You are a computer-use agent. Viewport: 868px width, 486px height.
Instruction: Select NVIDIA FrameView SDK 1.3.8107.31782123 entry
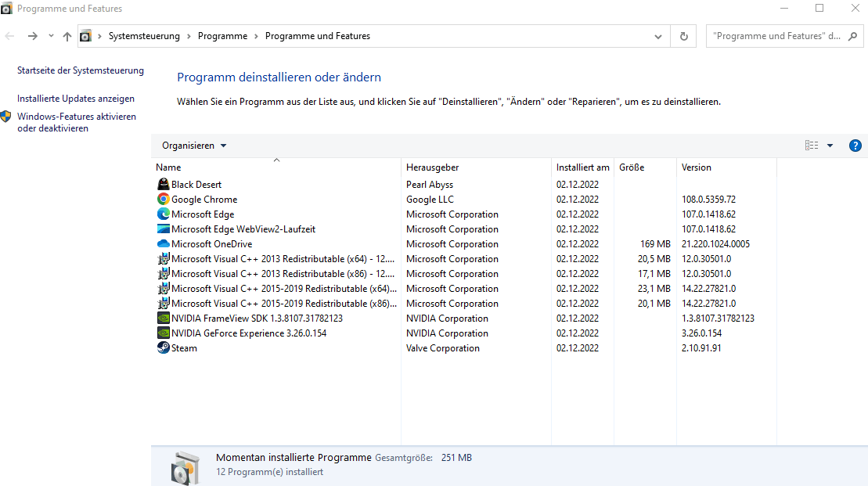(x=257, y=319)
